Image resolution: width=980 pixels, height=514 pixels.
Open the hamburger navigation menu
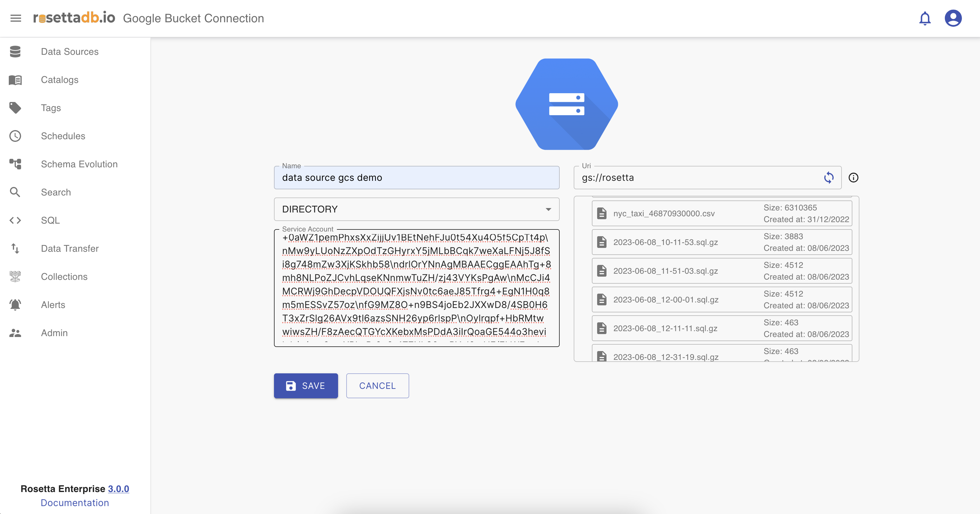(16, 18)
